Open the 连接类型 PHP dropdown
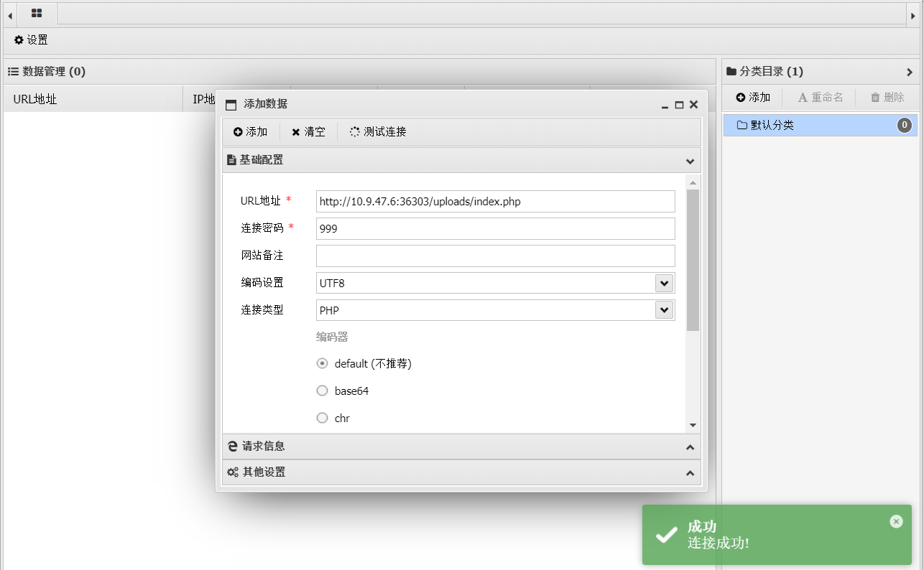Viewport: 924px width, 570px height. [x=664, y=310]
